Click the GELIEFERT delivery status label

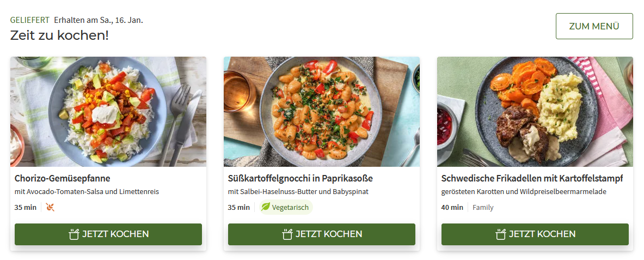[x=29, y=20]
